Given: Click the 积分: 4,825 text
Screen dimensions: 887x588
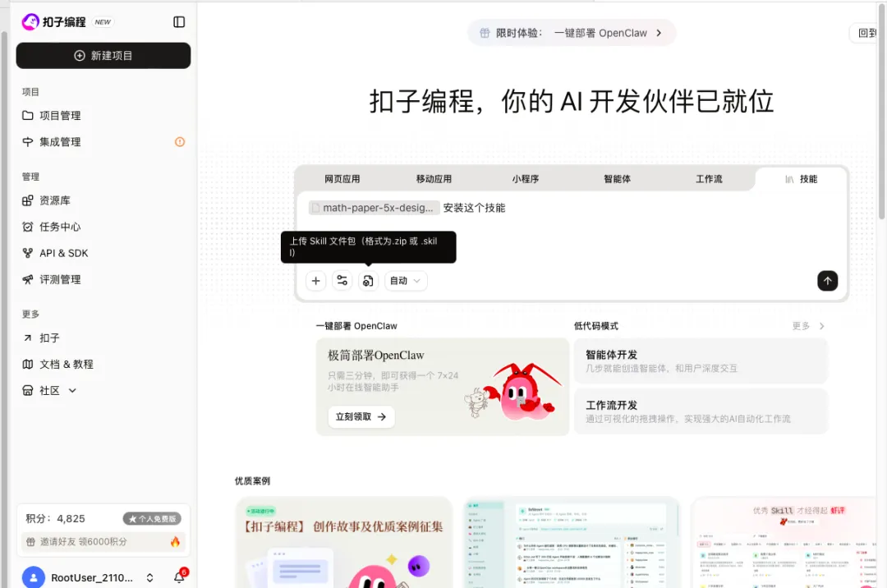Looking at the screenshot, I should (56, 518).
